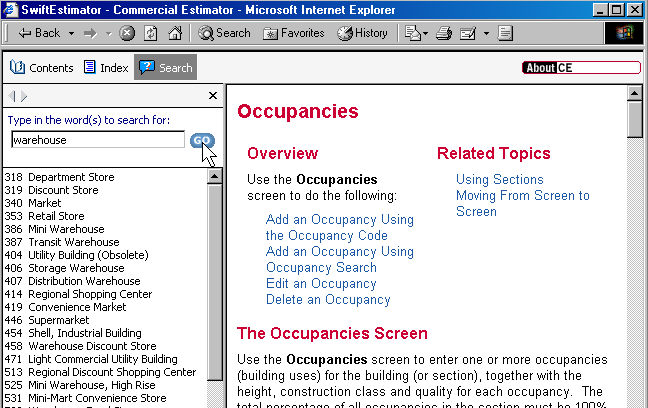
Task: Click the help content scrollbar thumb
Action: pyautogui.click(x=634, y=119)
